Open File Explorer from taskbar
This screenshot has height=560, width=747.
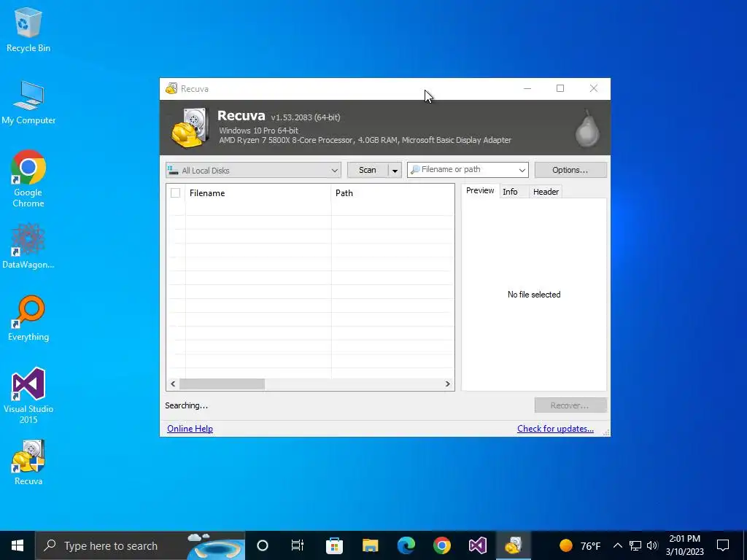pos(370,545)
